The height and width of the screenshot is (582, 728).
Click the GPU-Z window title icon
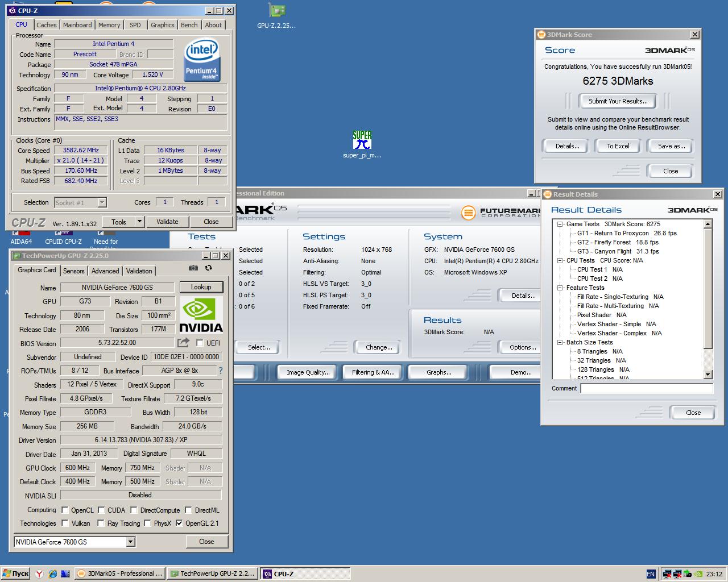coord(17,256)
